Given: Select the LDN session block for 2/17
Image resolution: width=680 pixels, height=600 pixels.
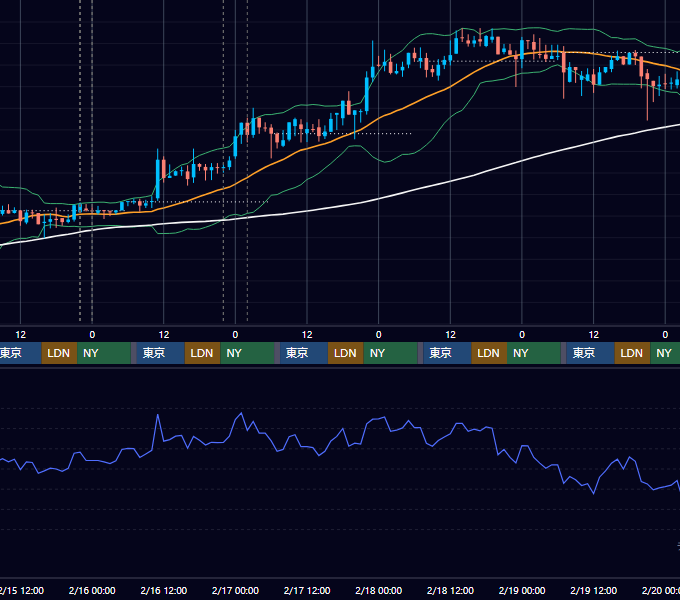Looking at the screenshot, I should [346, 353].
